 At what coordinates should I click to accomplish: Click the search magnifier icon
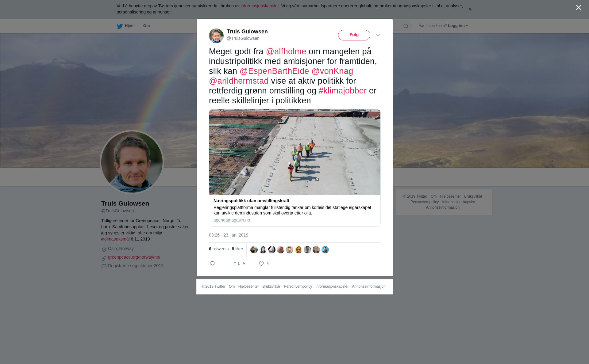point(406,26)
